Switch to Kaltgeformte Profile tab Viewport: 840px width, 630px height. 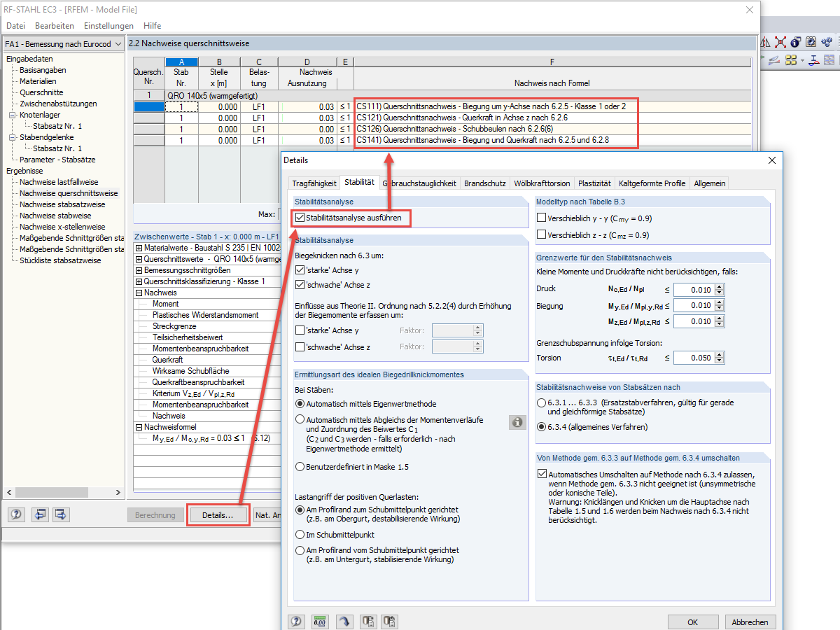pos(652,183)
